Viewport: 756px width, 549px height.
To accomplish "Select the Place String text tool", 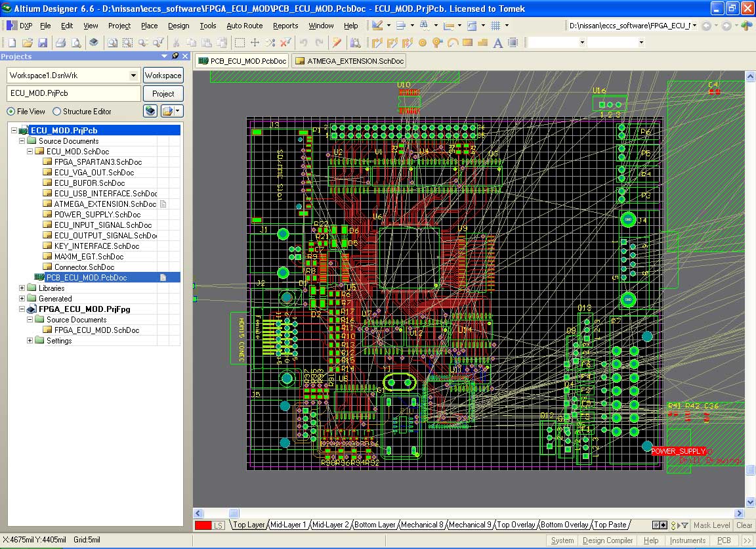I will (x=497, y=43).
